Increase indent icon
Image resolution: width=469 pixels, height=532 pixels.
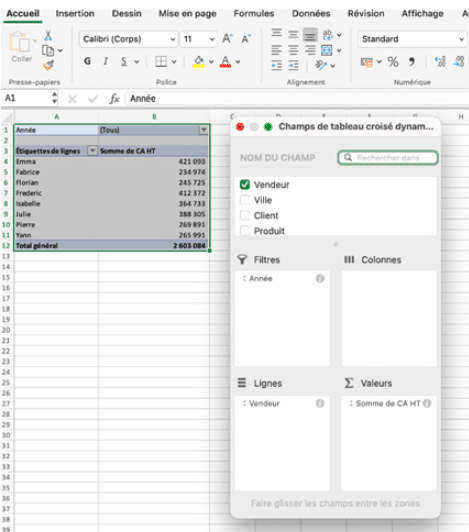[x=294, y=65]
